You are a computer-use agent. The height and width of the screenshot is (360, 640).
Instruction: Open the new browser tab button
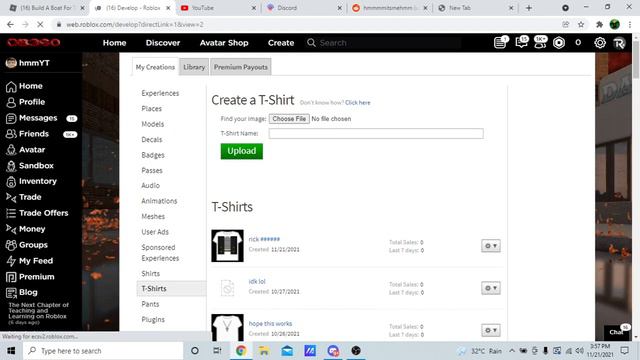click(x=529, y=8)
